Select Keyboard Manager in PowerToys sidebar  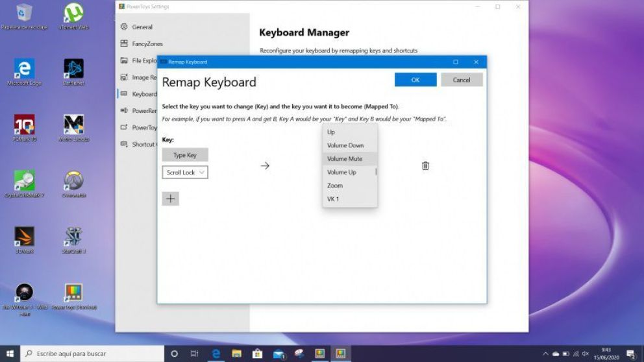(138, 94)
